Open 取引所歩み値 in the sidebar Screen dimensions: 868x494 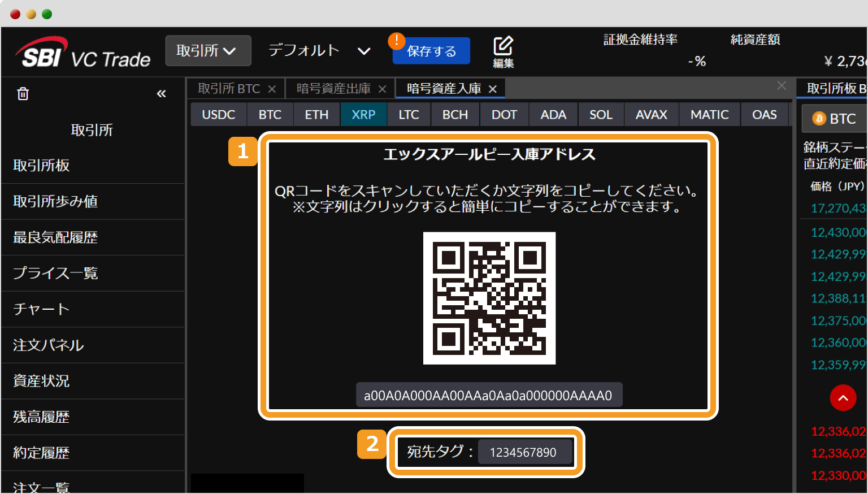pyautogui.click(x=93, y=202)
